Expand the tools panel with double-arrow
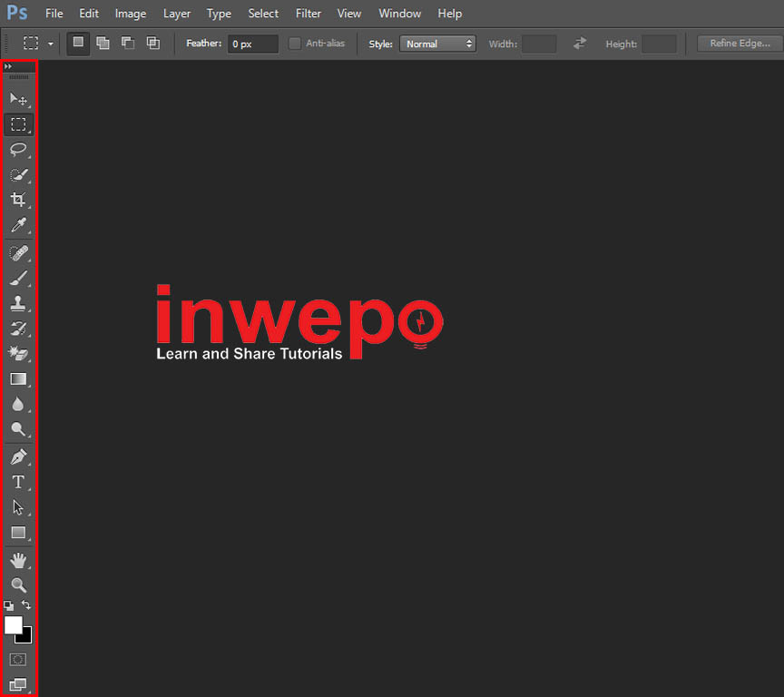 pos(8,67)
